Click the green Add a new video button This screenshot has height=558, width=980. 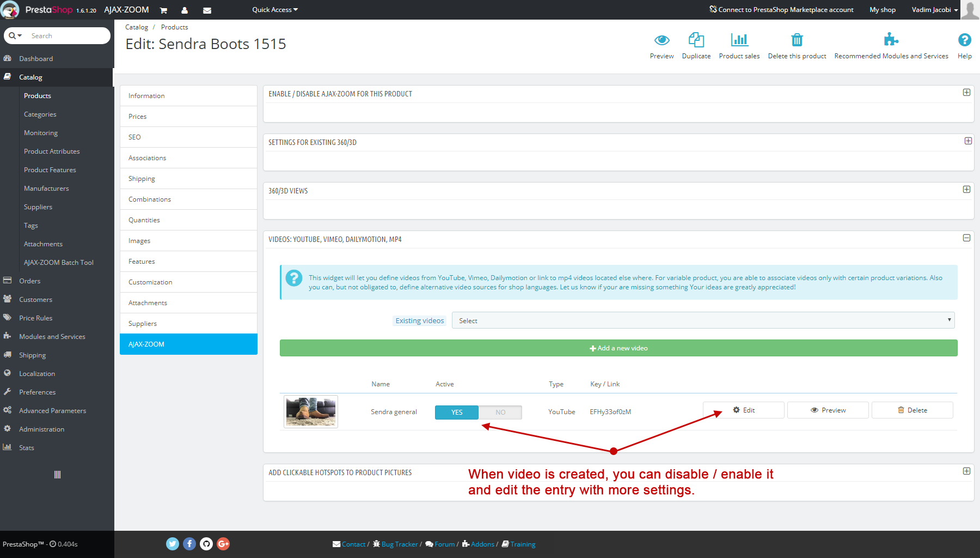(618, 348)
